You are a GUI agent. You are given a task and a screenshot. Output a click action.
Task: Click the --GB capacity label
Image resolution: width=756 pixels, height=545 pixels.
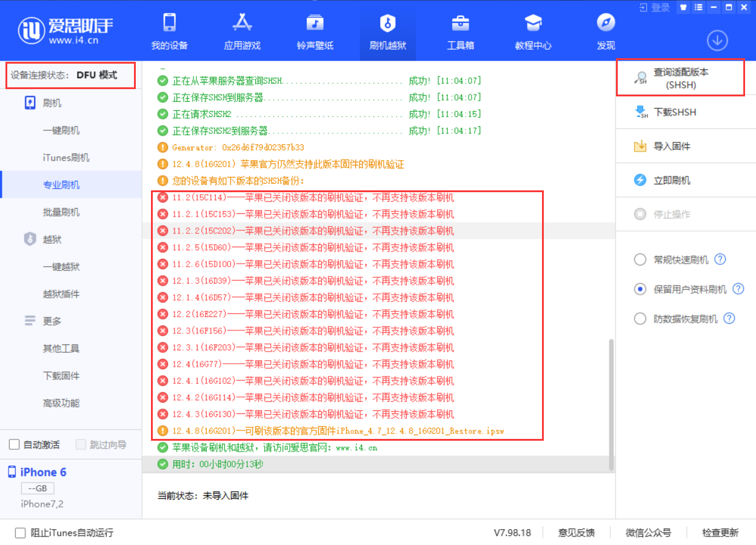click(x=38, y=489)
